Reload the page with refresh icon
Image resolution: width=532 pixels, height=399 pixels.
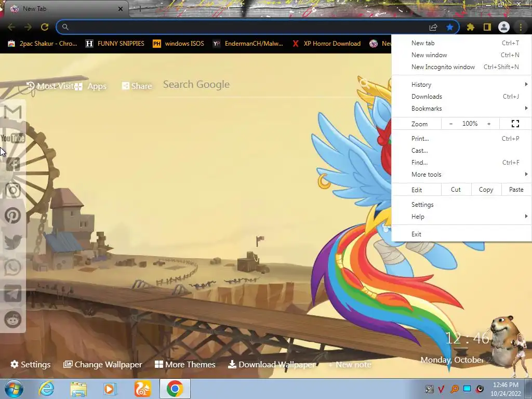click(45, 27)
